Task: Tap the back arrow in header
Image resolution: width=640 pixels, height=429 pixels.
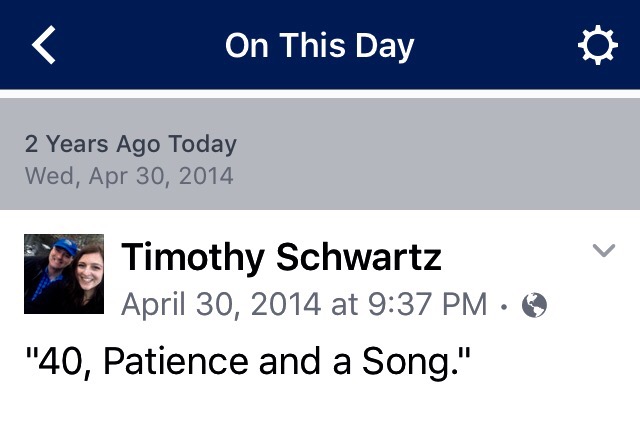Action: (46, 46)
